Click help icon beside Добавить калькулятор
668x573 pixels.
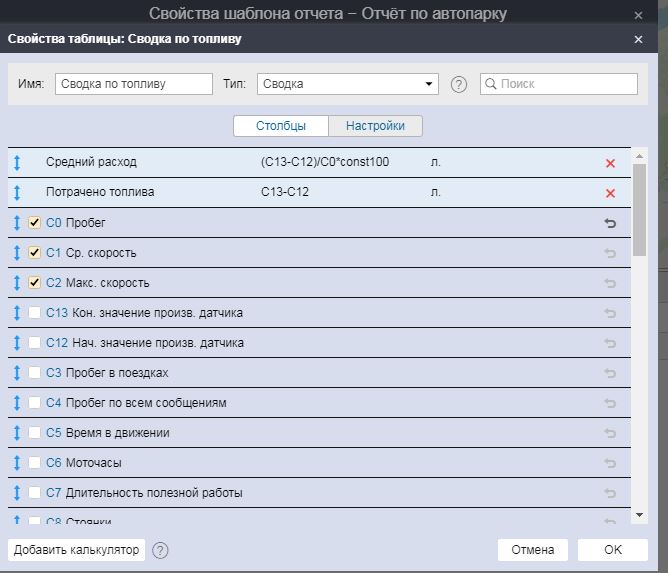(x=160, y=550)
